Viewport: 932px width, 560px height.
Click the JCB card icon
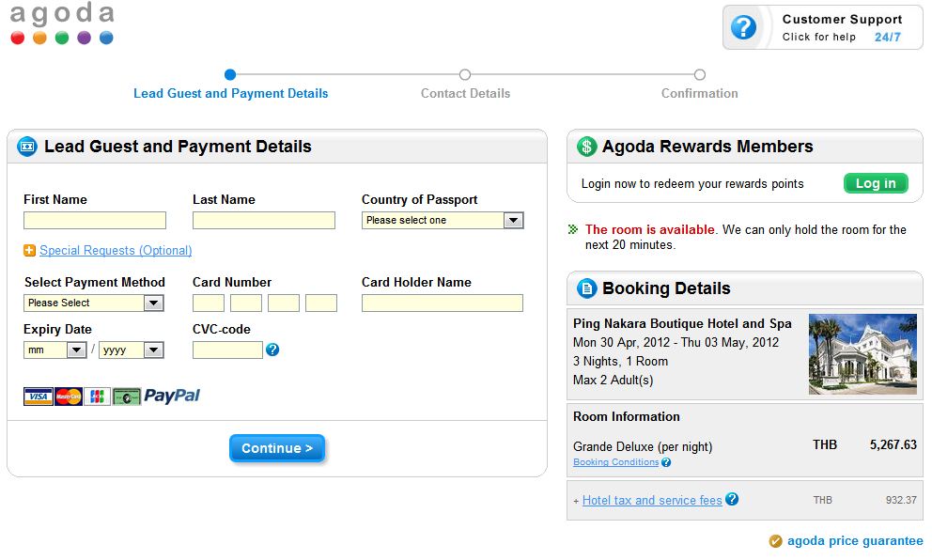coord(98,397)
